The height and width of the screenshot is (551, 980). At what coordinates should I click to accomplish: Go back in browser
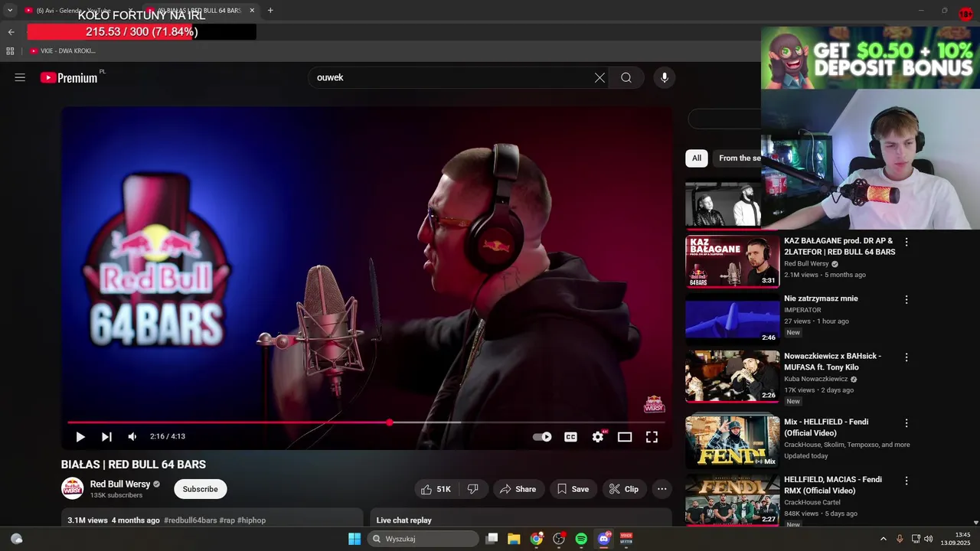(x=11, y=32)
